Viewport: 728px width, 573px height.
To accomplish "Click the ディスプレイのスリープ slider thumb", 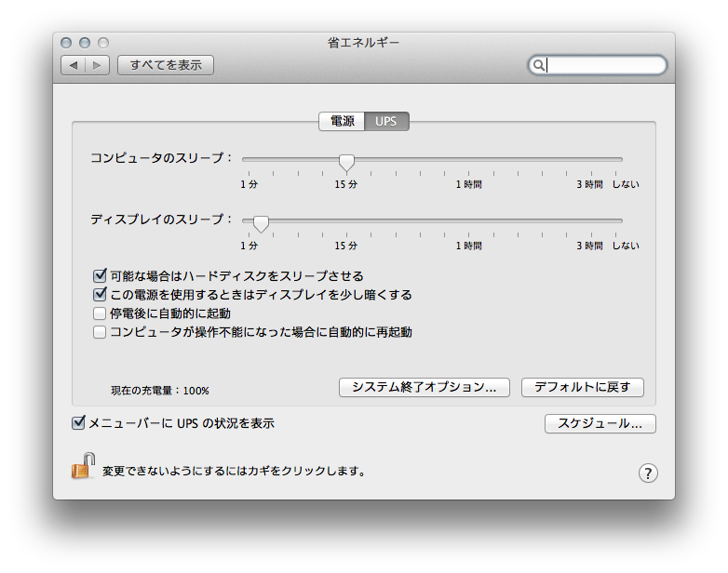I will [261, 224].
